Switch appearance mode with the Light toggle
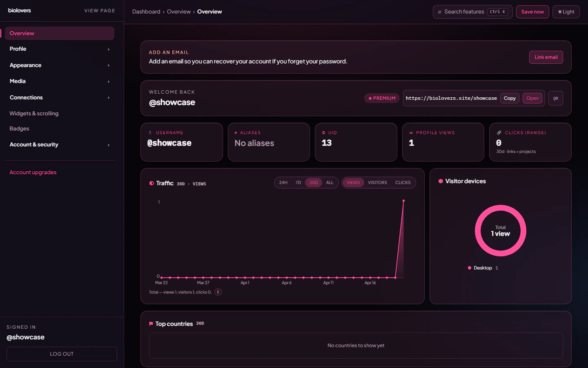Screen dimensions: 588x368 pyautogui.click(x=566, y=11)
